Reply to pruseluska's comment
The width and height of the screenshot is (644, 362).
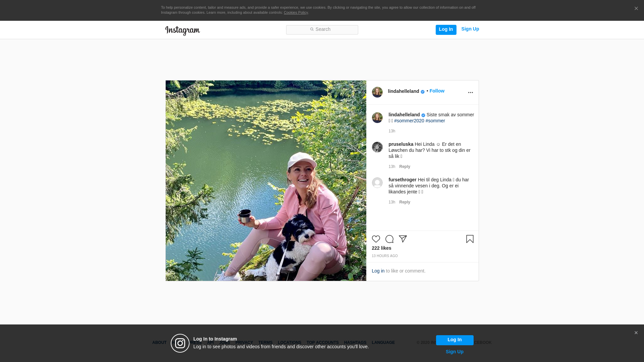click(405, 167)
